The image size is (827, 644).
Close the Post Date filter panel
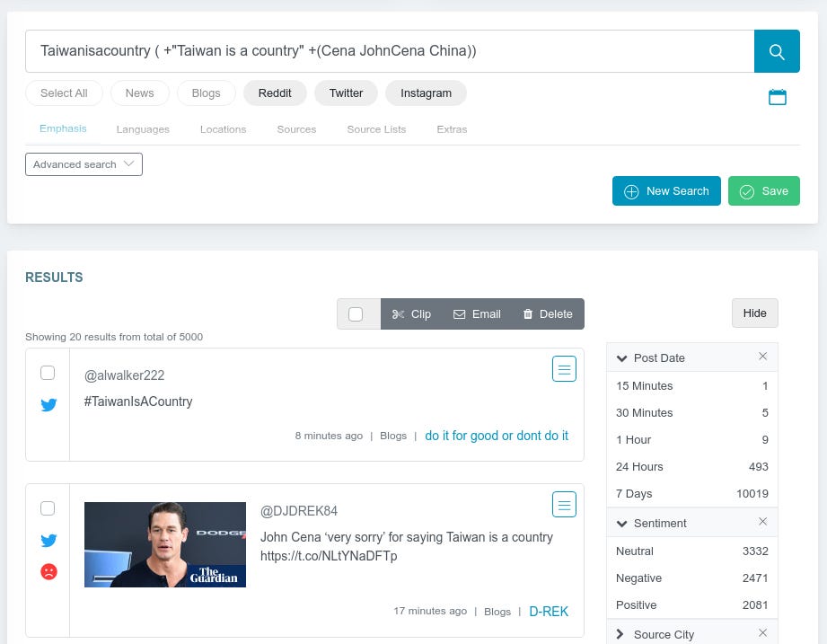[762, 357]
